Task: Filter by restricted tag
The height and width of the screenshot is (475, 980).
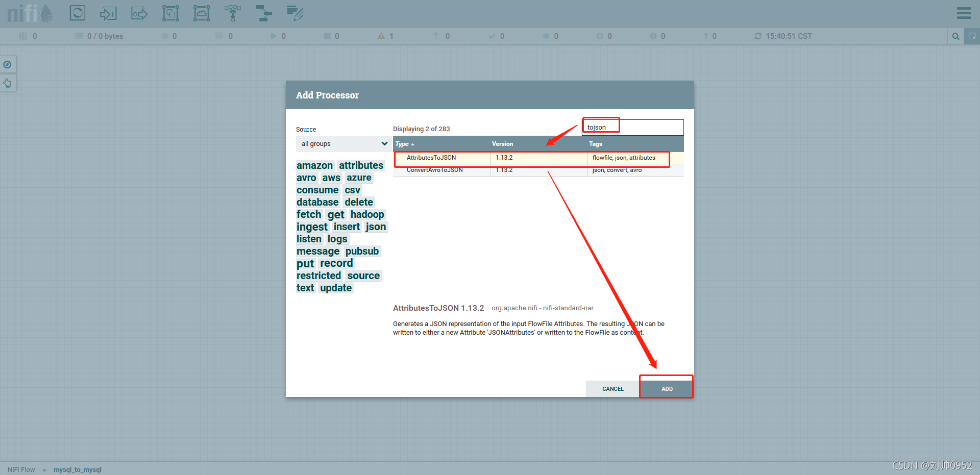Action: pyautogui.click(x=318, y=276)
